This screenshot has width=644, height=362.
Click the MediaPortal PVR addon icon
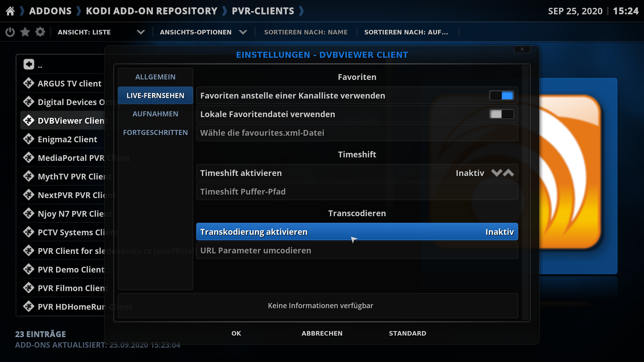(29, 158)
